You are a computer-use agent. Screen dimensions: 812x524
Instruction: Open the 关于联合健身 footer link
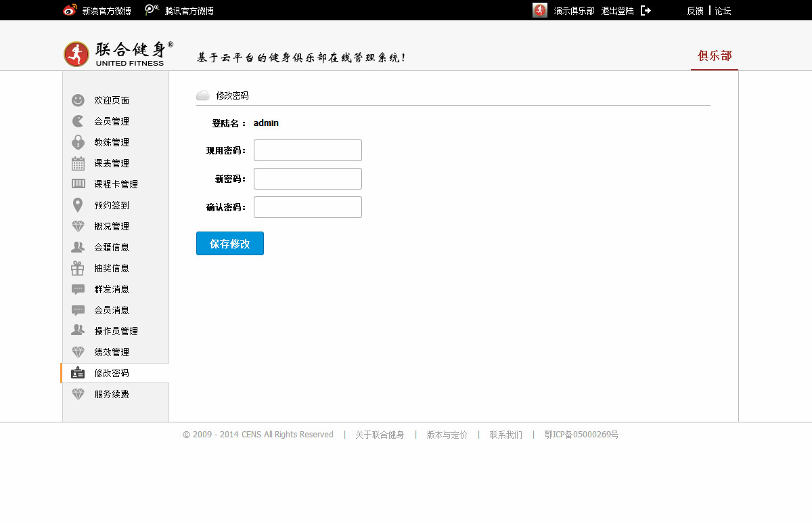point(380,435)
